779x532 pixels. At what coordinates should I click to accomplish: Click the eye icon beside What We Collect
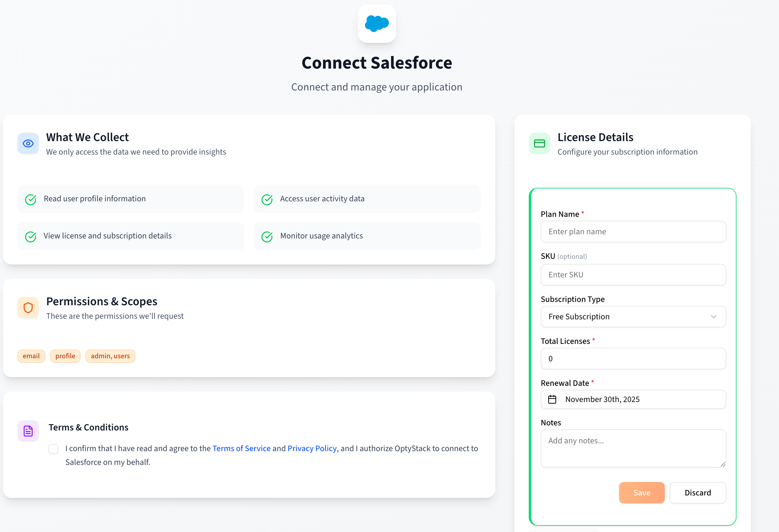pos(28,143)
